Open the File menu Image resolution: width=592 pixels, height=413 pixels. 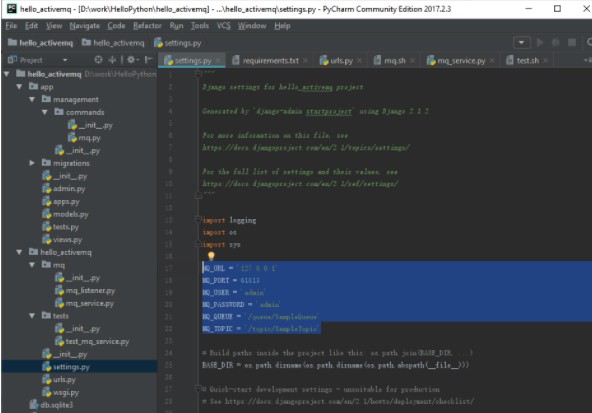(x=11, y=26)
